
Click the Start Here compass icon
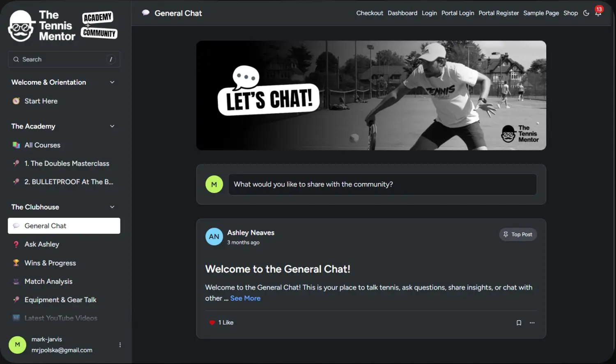tap(16, 101)
